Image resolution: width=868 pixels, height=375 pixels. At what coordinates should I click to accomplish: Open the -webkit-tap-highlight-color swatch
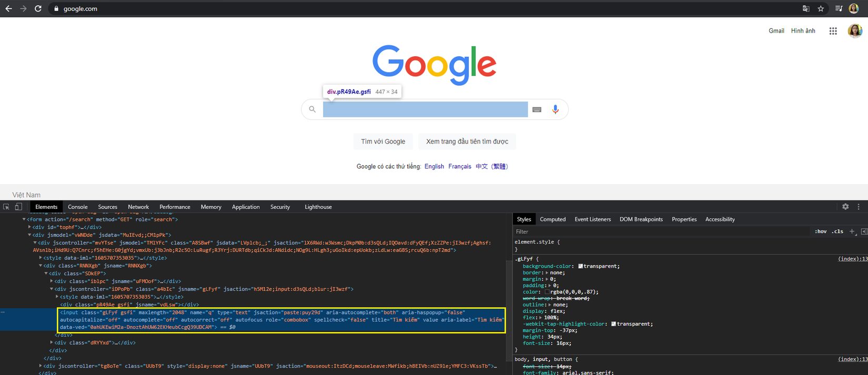614,324
